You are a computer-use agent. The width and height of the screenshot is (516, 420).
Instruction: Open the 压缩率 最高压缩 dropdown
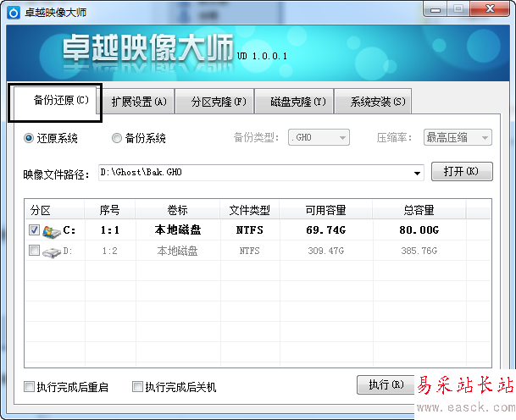coord(458,137)
